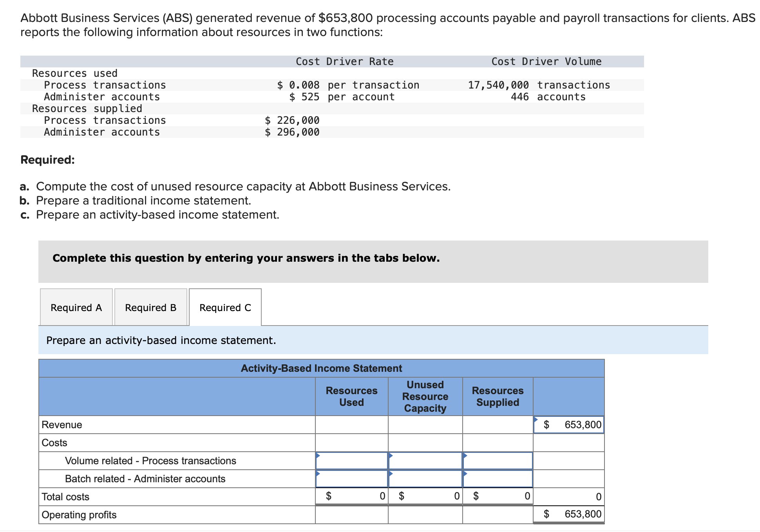Switch to the Required A tab
Viewport: 760px width, 532px height.
coord(76,308)
